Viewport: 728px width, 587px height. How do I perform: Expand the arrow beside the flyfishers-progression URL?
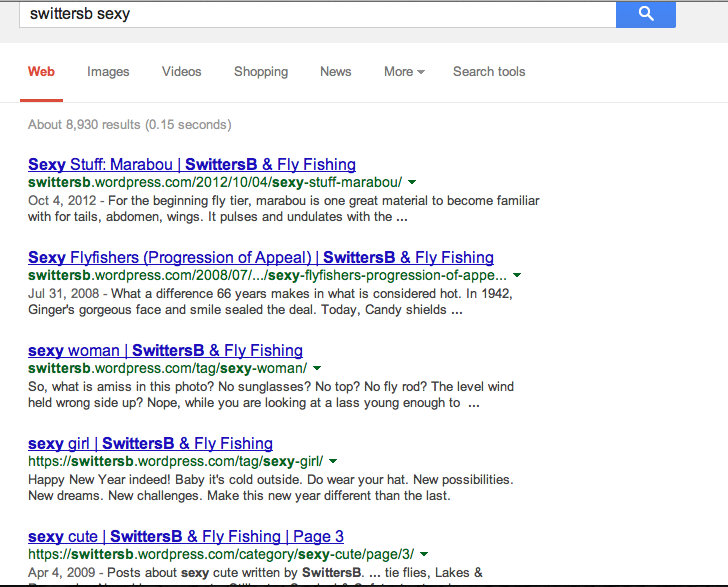pyautogui.click(x=517, y=275)
